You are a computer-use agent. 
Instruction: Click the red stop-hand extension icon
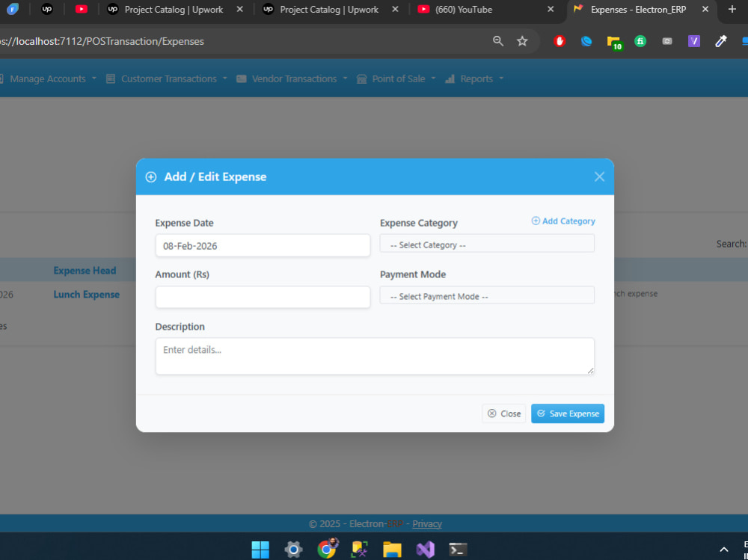(560, 42)
